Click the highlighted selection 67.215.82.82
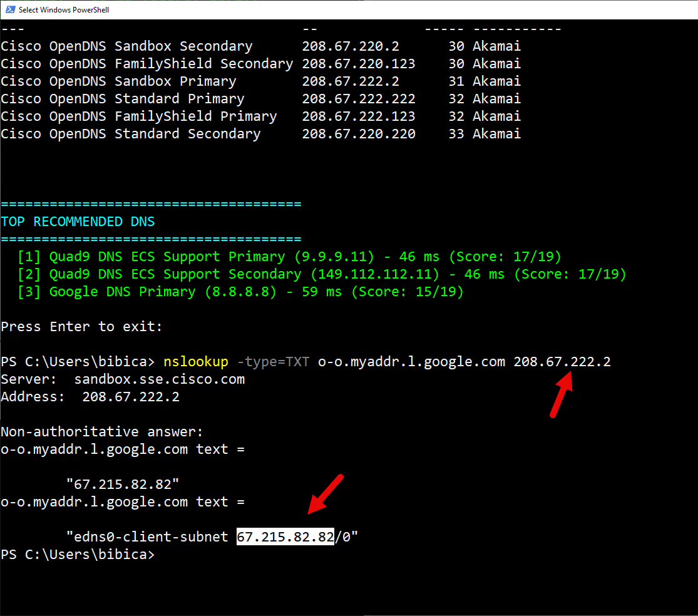 [285, 536]
